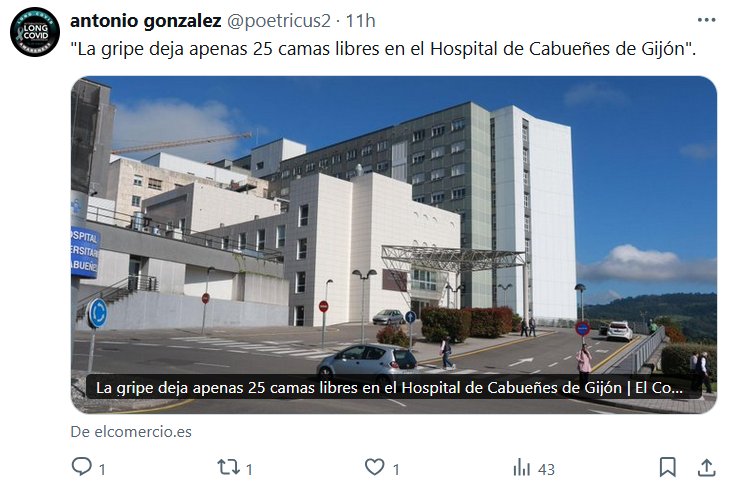The image size is (738, 490).
Task: Open the hospital article preview image
Action: tap(394, 245)
